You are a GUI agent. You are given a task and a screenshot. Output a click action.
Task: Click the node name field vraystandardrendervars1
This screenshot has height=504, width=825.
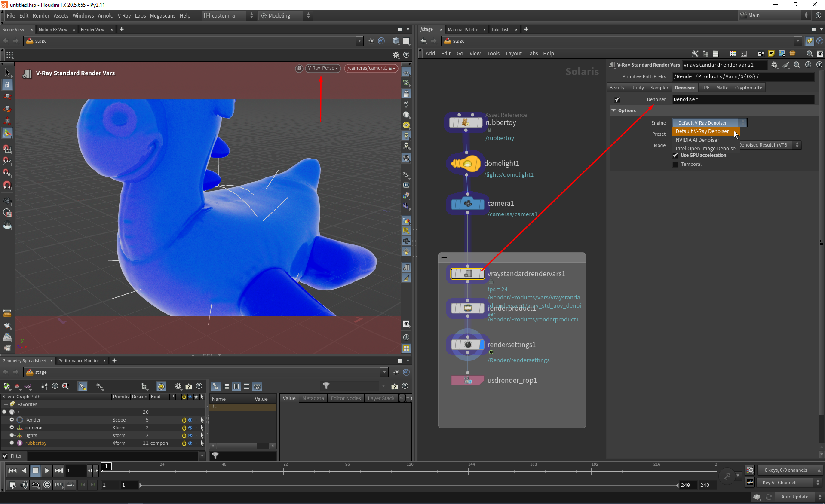click(724, 65)
